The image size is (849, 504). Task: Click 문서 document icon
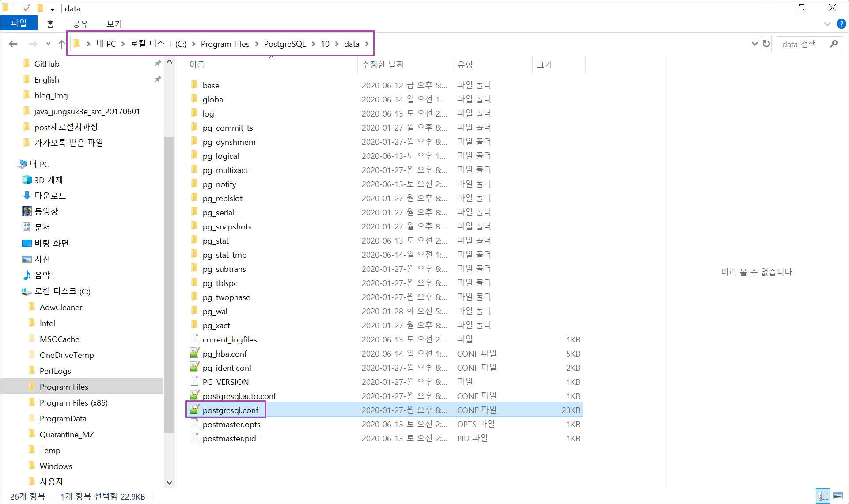(x=27, y=227)
